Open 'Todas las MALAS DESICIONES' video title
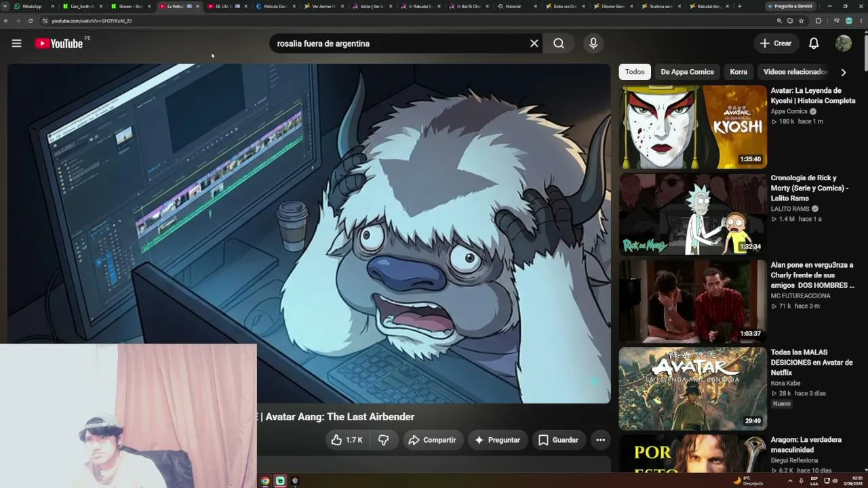The image size is (868, 488). pyautogui.click(x=812, y=363)
